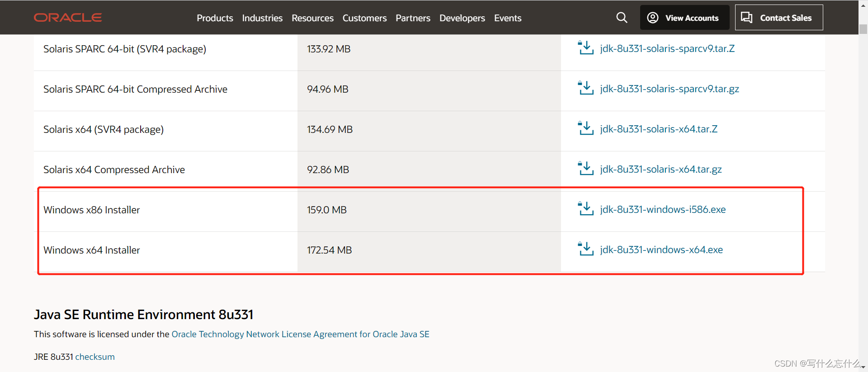
Task: Click download icon for jdk-8u331-solaris-sparcv9.tar.gz
Action: [x=586, y=88]
